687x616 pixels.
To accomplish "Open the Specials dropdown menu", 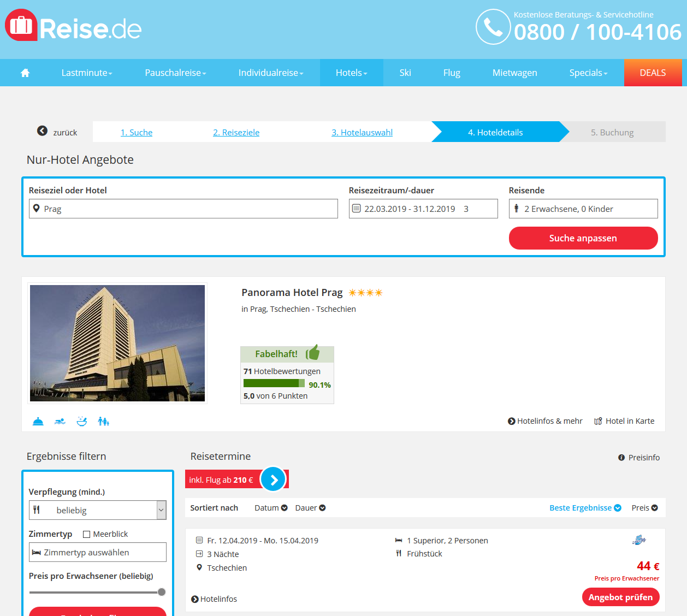I will click(x=588, y=73).
